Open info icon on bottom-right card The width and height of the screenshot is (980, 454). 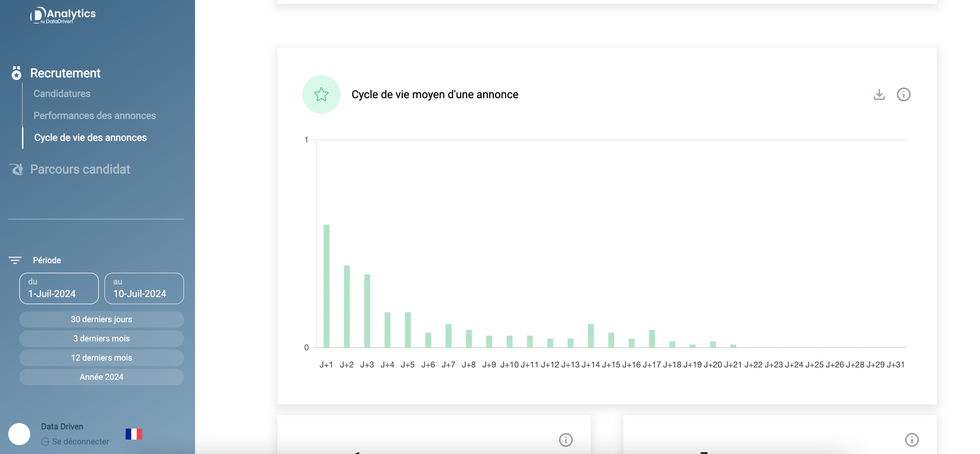[x=912, y=440]
